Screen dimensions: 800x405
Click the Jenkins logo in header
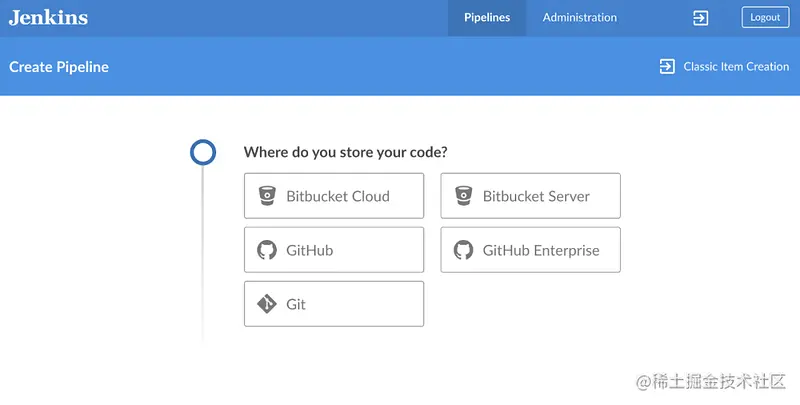(x=48, y=18)
